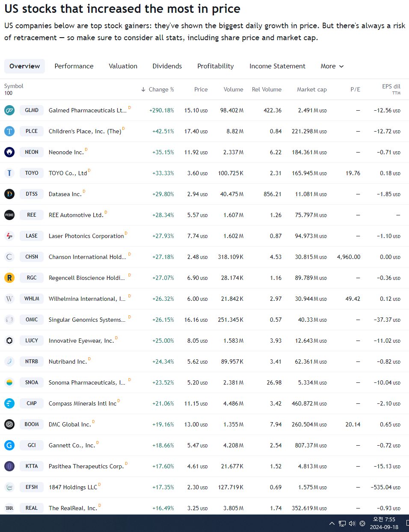The height and width of the screenshot is (532, 409).
Task: Click the 5.57 USD price for REE
Action: [198, 215]
